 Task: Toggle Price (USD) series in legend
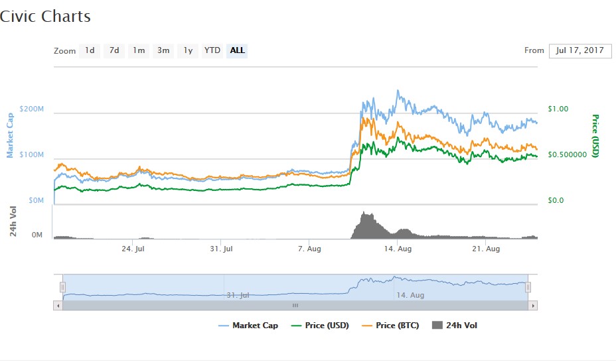pyautogui.click(x=320, y=325)
